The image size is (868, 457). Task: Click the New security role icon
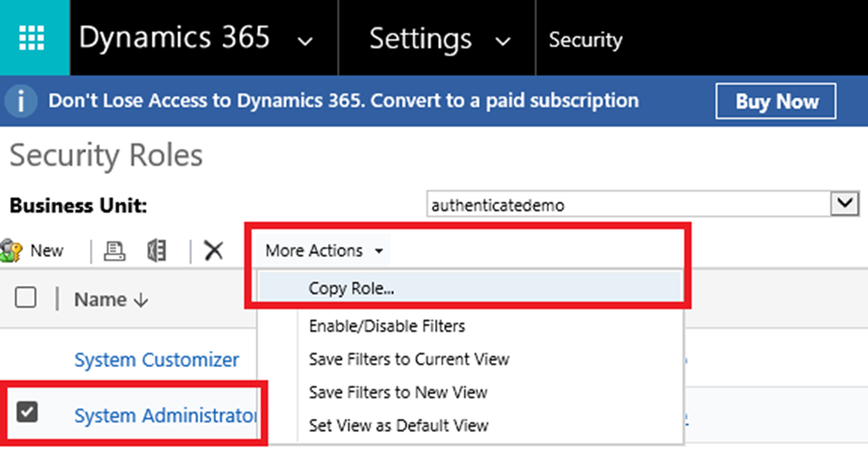pyautogui.click(x=12, y=251)
